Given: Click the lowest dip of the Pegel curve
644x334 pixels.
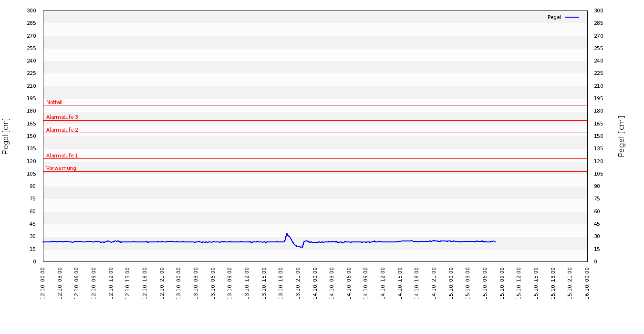Looking at the screenshot, I should pos(301,247).
